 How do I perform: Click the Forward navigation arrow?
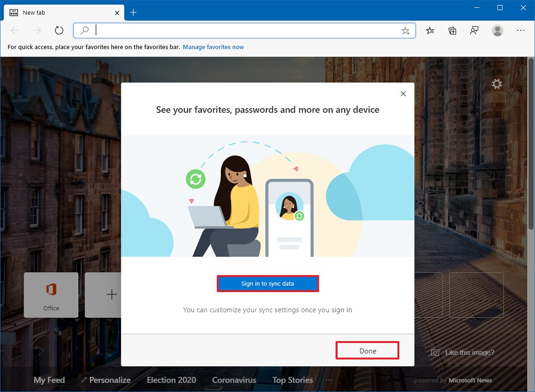click(x=37, y=30)
